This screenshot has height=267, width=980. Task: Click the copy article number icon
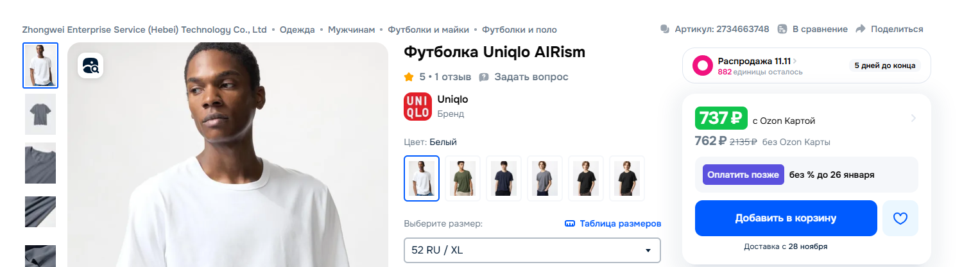tap(665, 30)
